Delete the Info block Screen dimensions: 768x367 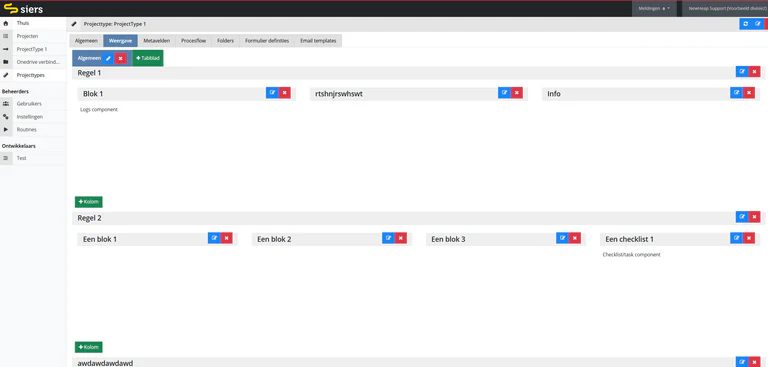[x=749, y=93]
